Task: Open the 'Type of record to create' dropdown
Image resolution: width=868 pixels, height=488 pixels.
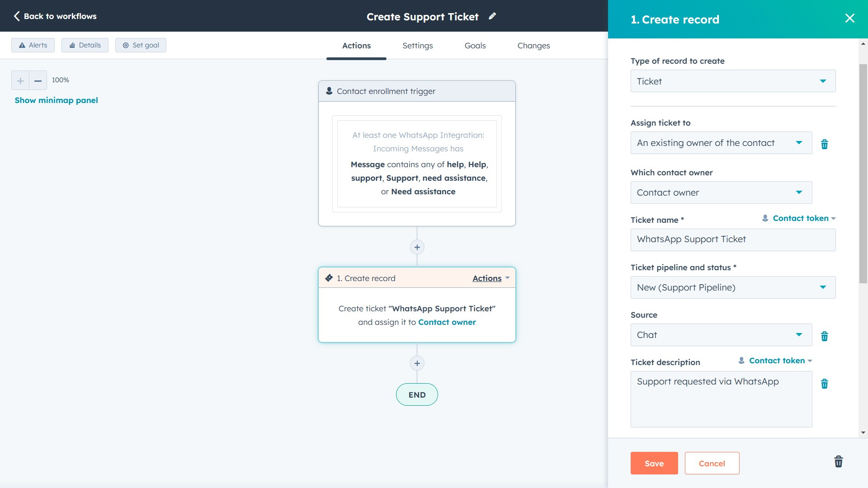Action: pos(732,81)
